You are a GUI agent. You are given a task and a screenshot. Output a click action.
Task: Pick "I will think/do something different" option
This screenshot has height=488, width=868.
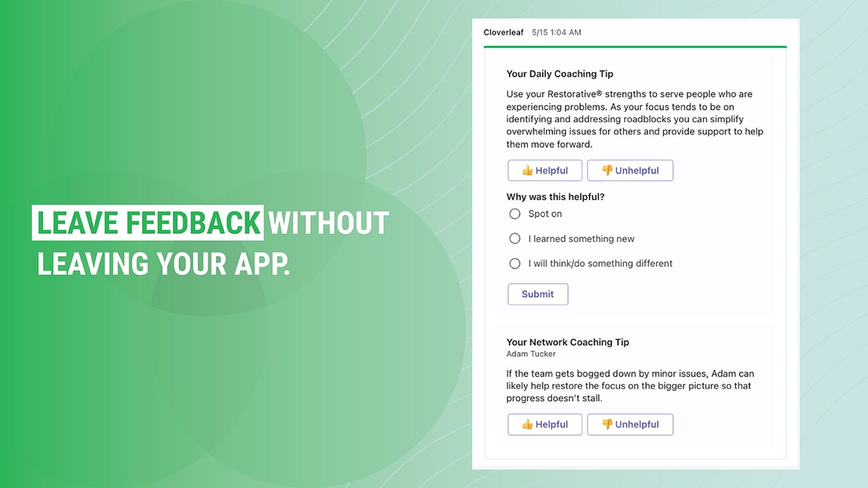[x=515, y=264]
